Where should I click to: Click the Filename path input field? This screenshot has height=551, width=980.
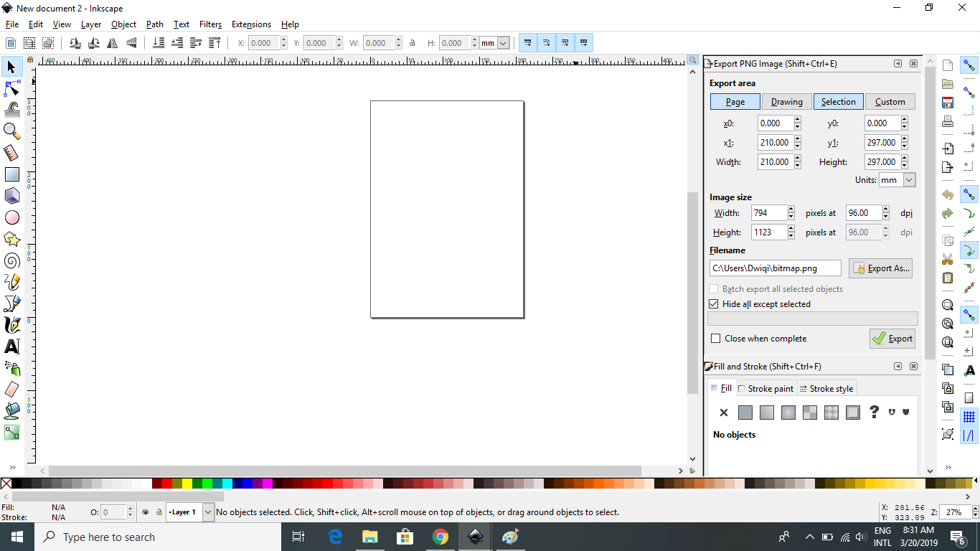point(775,268)
